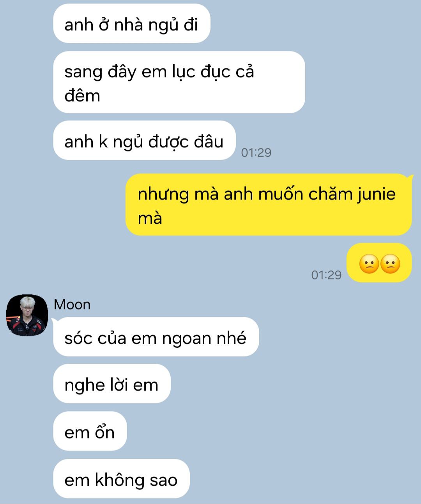Click the 01:29 timestamp beside emoji bubble
This screenshot has width=421, height=504.
[x=326, y=275]
